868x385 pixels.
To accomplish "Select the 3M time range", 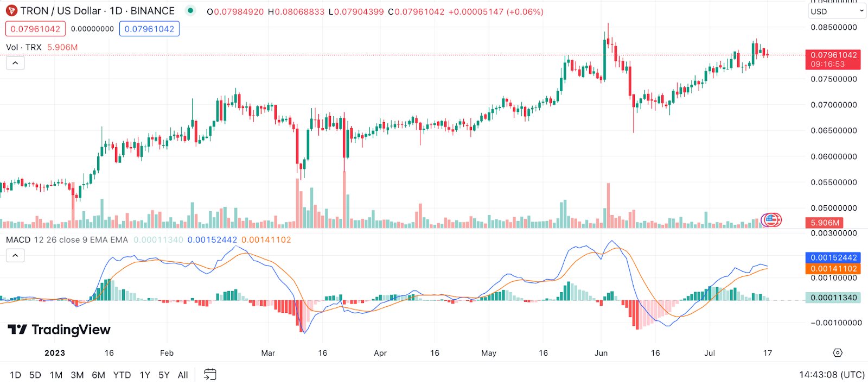I will point(77,375).
